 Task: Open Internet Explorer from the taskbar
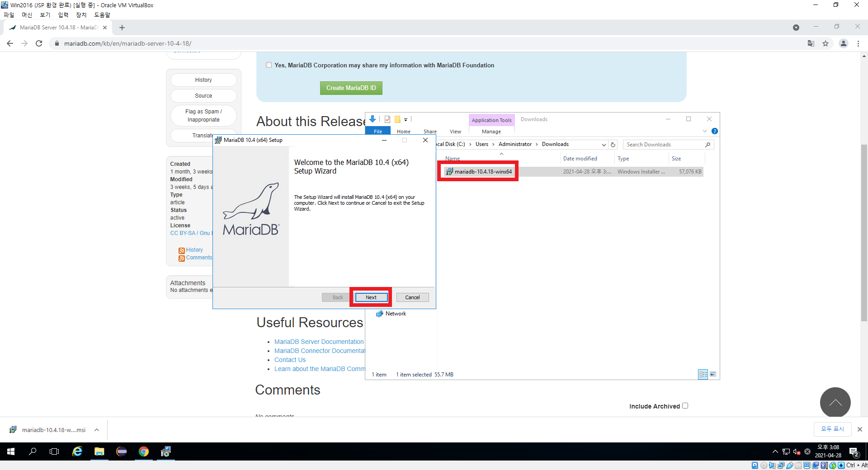(x=77, y=451)
